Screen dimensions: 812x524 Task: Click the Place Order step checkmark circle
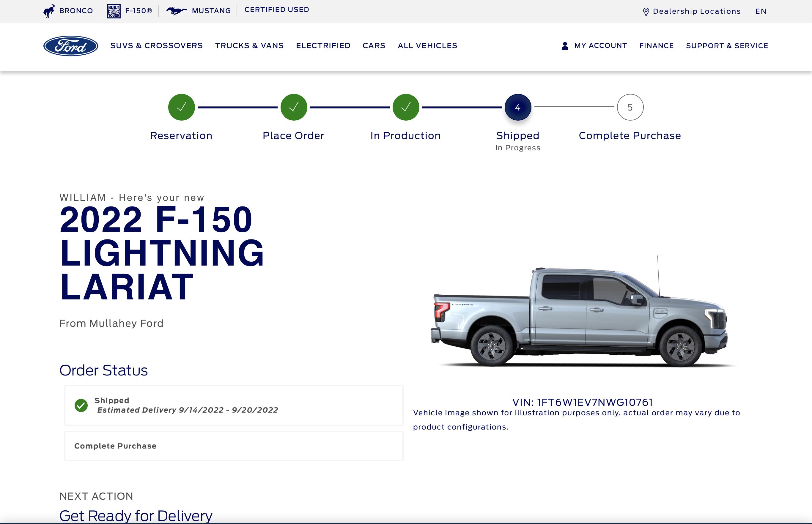click(x=294, y=107)
